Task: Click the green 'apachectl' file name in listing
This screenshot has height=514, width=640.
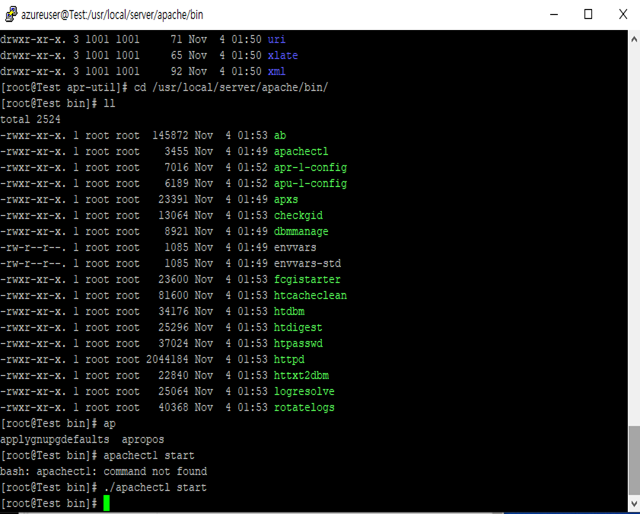Action: (x=301, y=151)
